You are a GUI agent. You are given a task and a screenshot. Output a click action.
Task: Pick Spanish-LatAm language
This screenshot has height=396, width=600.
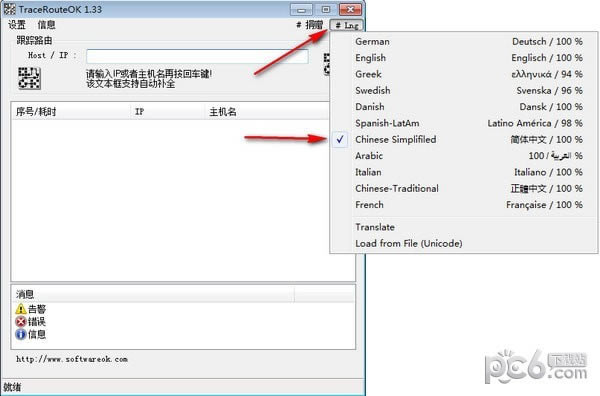pos(464,123)
